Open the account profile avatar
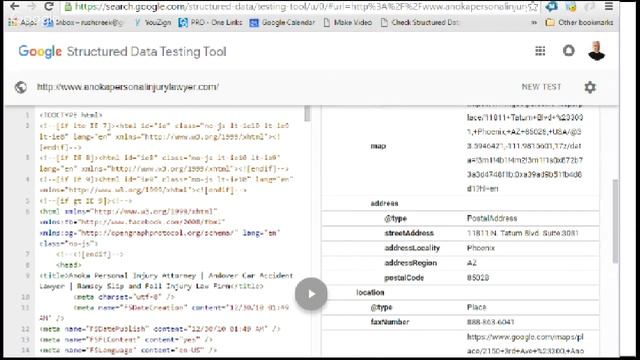Image resolution: width=640 pixels, height=360 pixels. pyautogui.click(x=596, y=51)
